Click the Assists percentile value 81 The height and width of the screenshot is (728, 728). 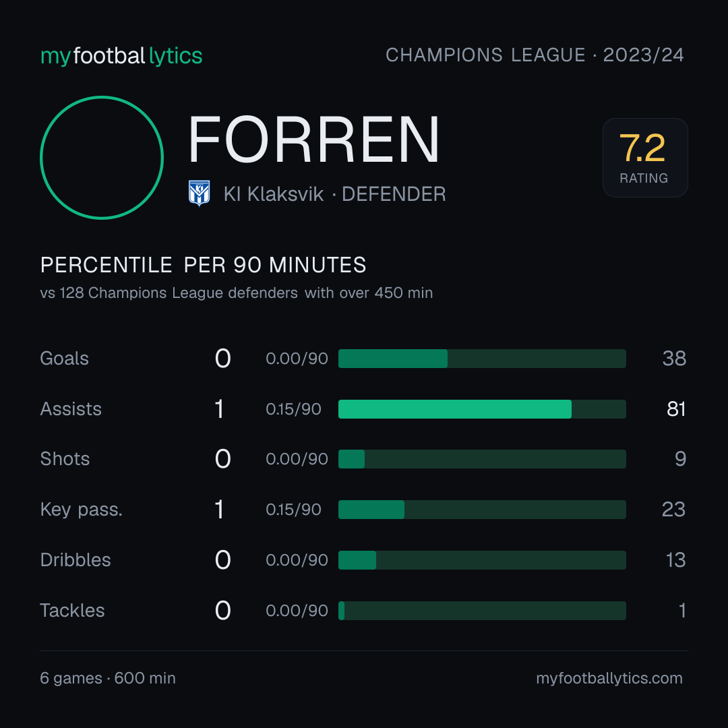point(676,409)
